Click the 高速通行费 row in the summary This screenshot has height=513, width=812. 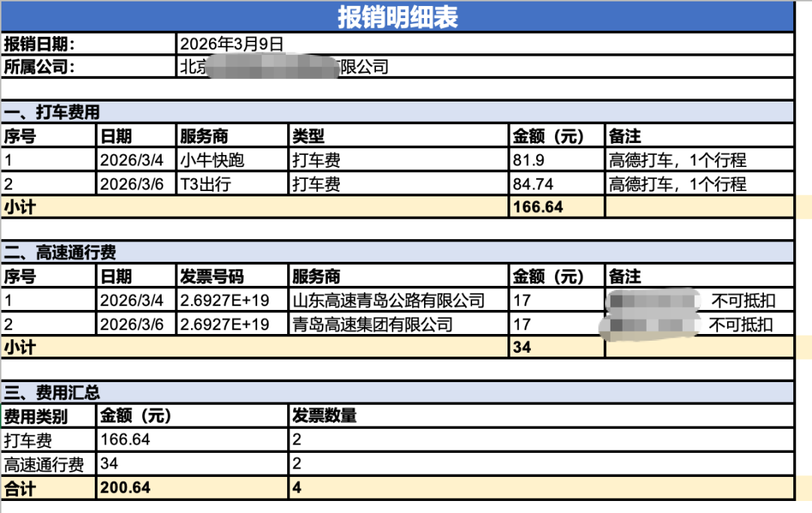tap(45, 463)
